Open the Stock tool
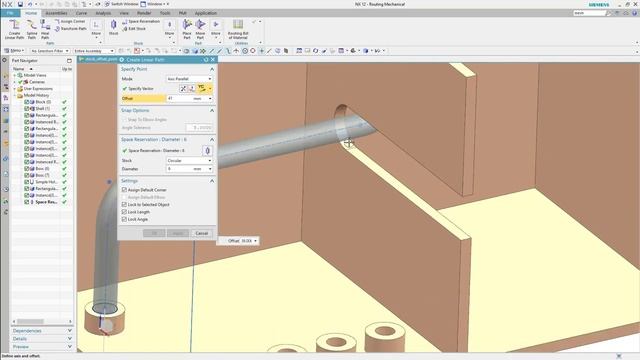Viewport: 640px width, 360px height. click(113, 27)
